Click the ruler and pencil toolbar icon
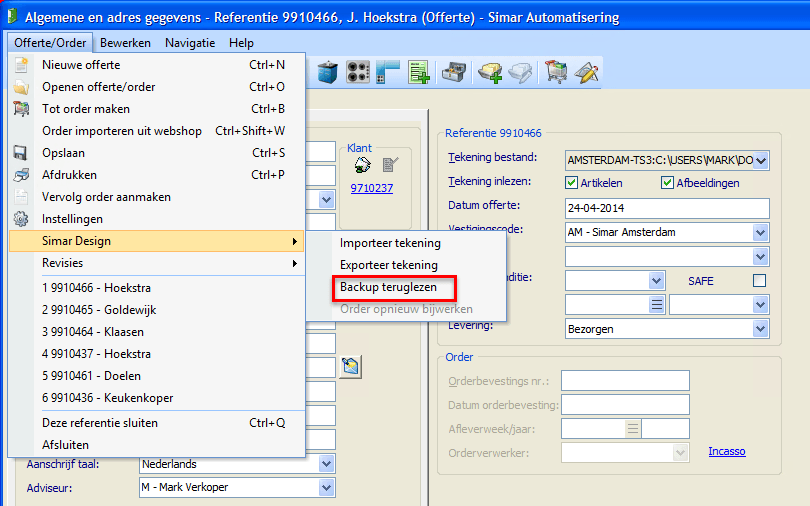The width and height of the screenshot is (810, 506). click(x=586, y=72)
